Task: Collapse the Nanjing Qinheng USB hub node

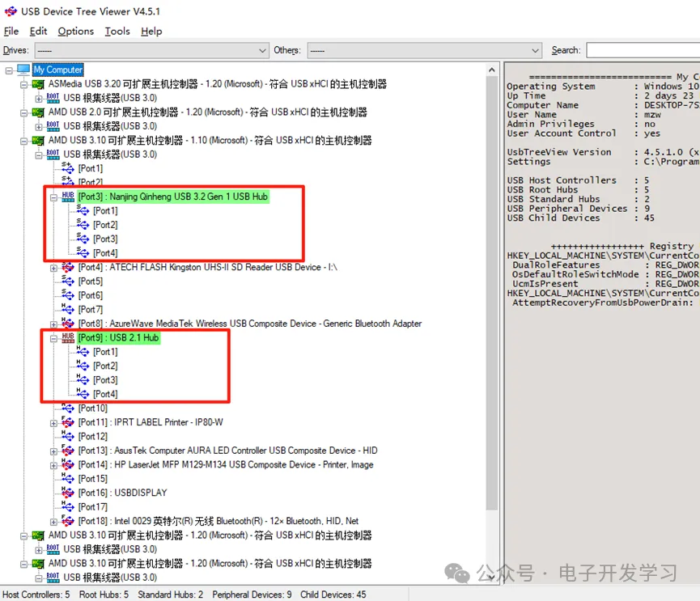Action: (54, 197)
